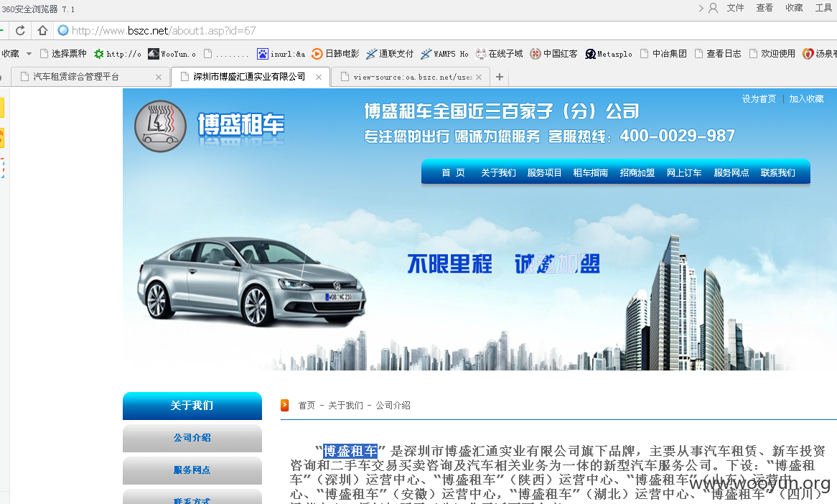The height and width of the screenshot is (504, 837).
Task: Expand the 收藏 bookmarks dropdown arrow
Action: click(x=29, y=54)
